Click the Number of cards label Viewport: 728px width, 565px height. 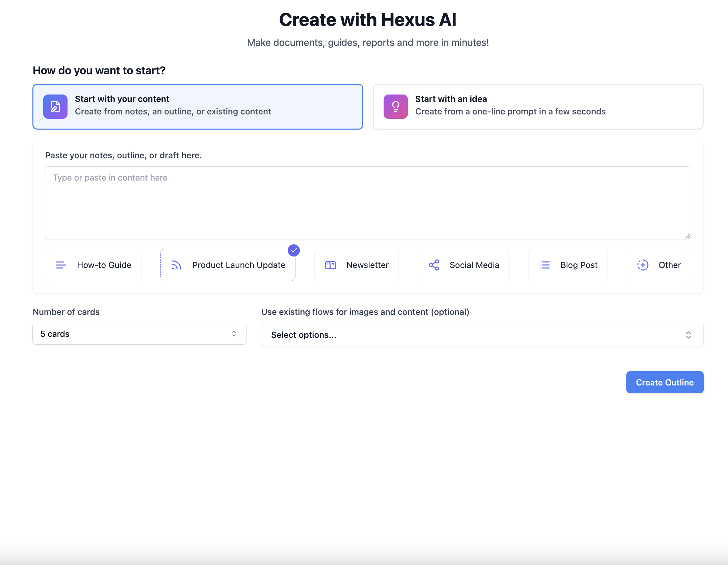(66, 312)
